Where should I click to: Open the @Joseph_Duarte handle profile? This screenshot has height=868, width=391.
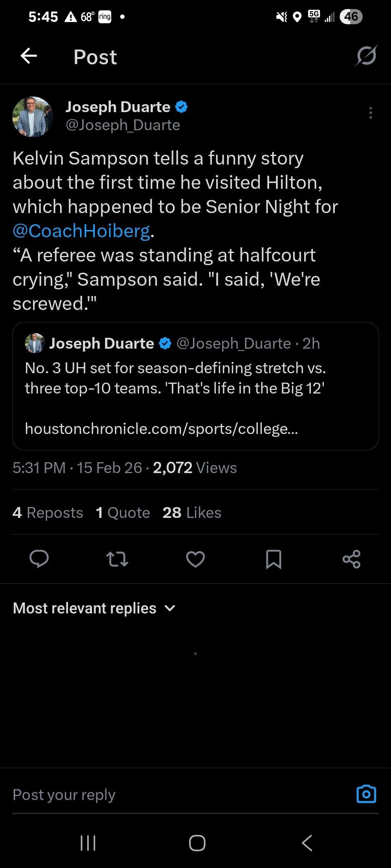pyautogui.click(x=123, y=125)
